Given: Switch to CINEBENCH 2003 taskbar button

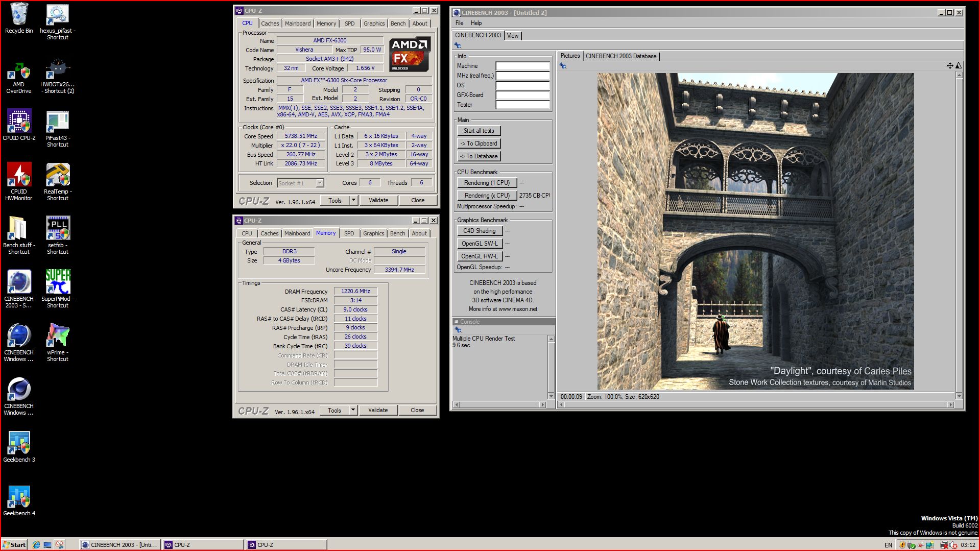Looking at the screenshot, I should point(119,545).
